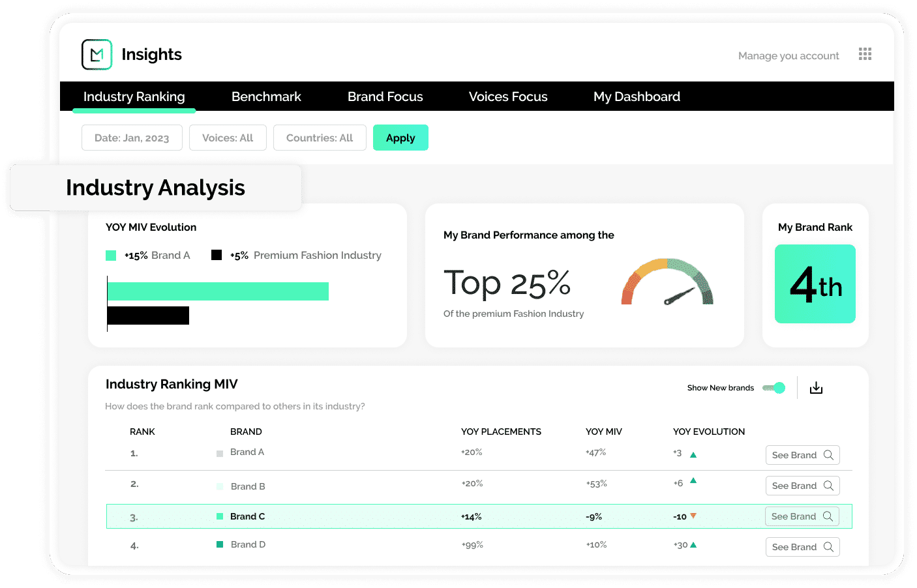
Task: Select the Brand A name cell
Action: coord(247,452)
